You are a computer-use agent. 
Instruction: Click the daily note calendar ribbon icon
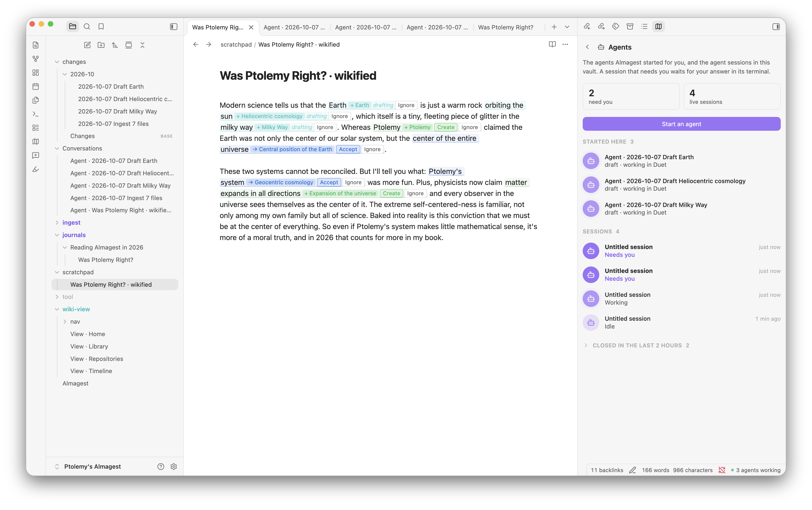point(35,86)
